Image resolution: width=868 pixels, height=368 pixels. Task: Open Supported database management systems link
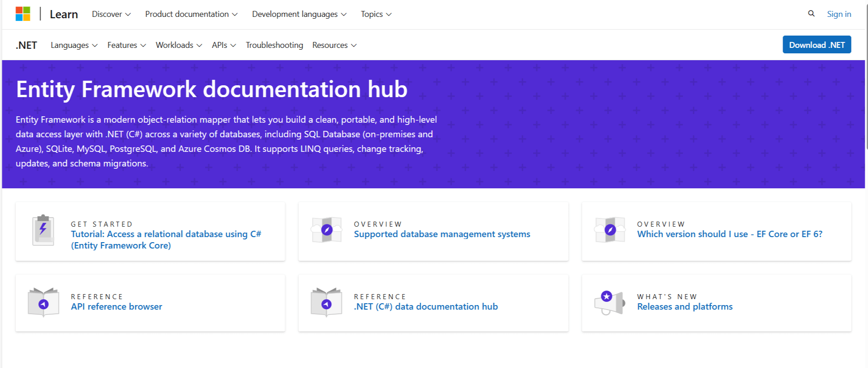click(442, 234)
